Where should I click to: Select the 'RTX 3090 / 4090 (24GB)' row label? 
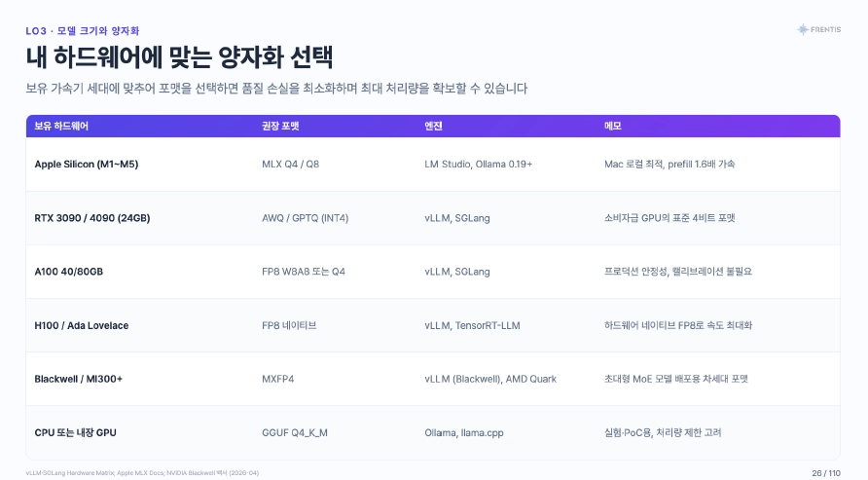pos(92,218)
